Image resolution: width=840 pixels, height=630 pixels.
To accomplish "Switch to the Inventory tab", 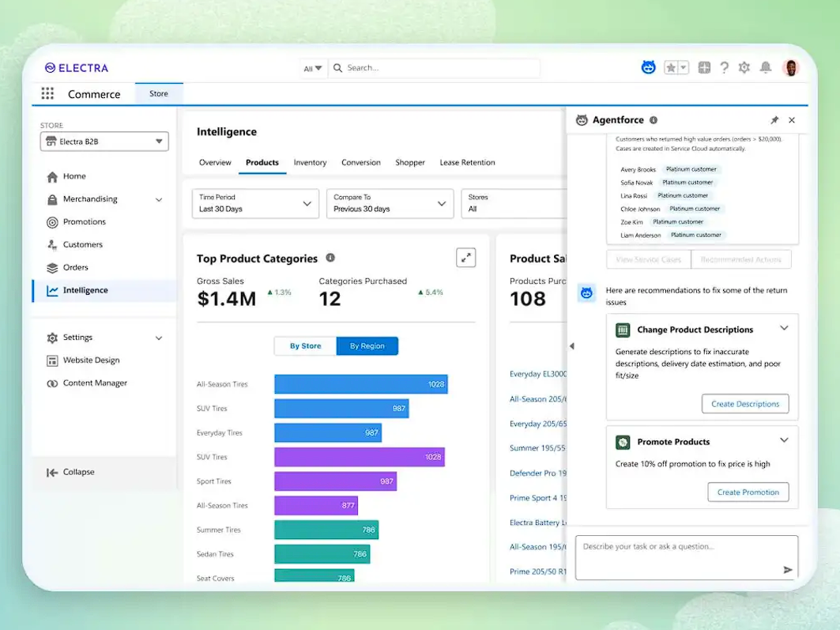I will click(x=310, y=162).
